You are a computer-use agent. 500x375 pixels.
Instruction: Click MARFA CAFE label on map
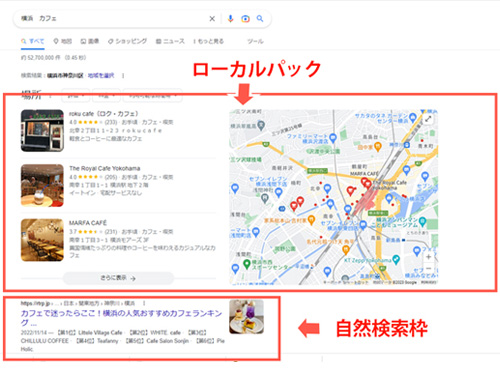(364, 174)
